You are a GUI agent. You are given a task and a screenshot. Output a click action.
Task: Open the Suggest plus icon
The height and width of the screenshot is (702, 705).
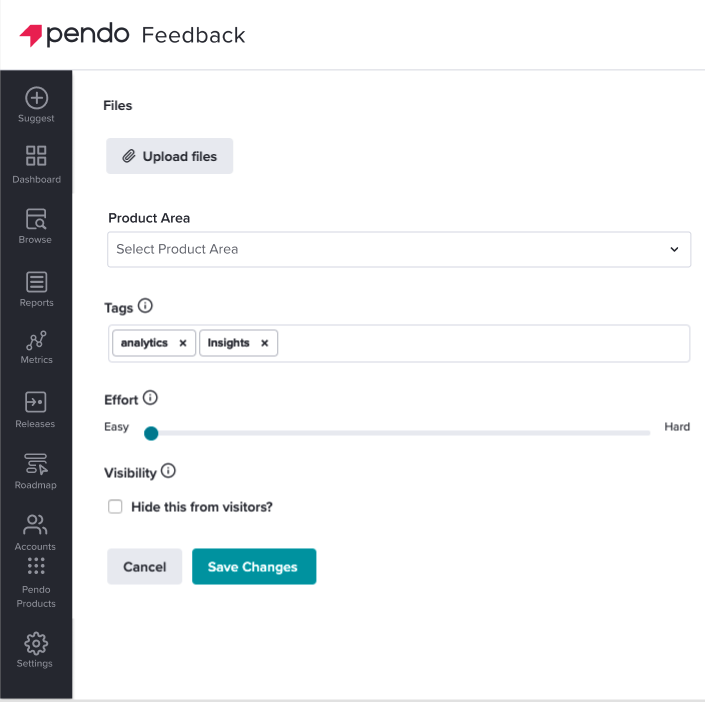coord(36,98)
